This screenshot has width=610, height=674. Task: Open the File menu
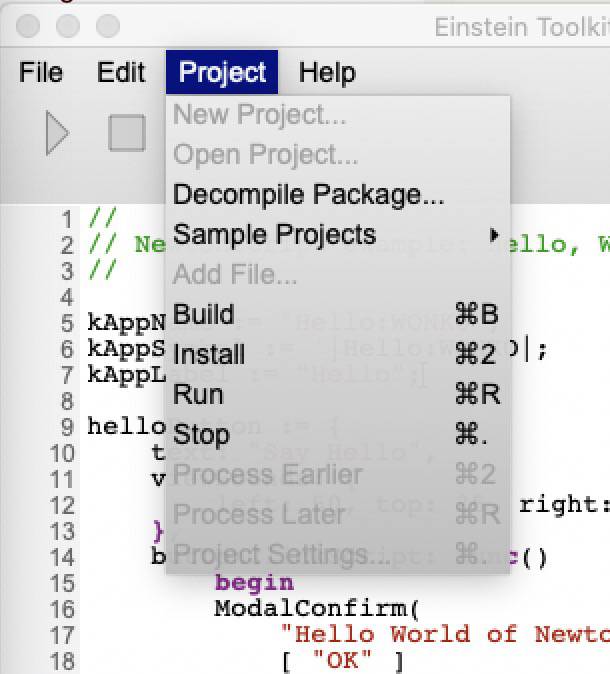pyautogui.click(x=41, y=73)
